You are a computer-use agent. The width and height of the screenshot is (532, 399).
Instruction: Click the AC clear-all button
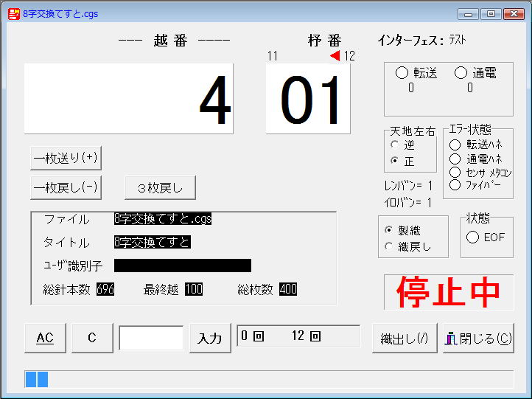point(45,338)
